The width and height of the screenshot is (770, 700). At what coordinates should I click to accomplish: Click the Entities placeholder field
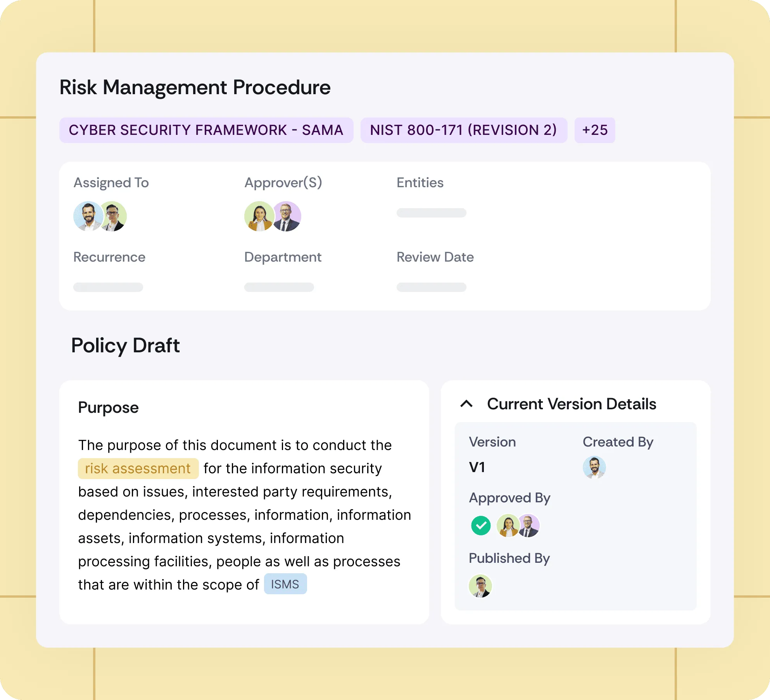[x=431, y=213]
